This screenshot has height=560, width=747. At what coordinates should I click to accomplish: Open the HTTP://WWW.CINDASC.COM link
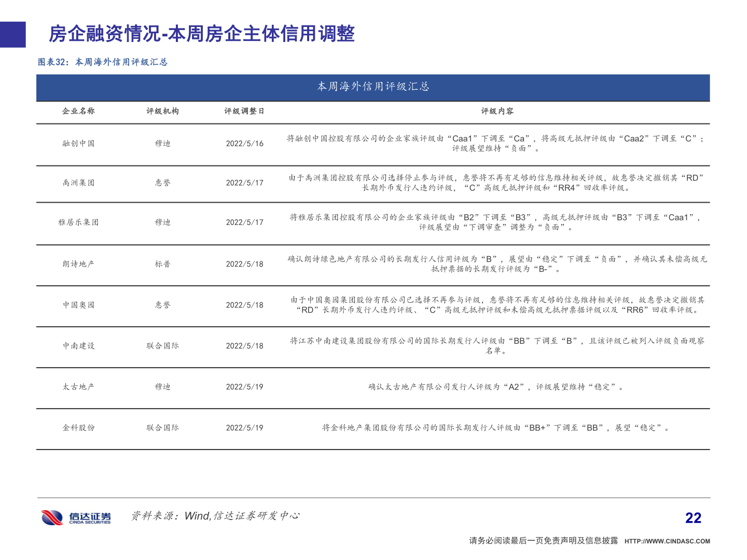pyautogui.click(x=667, y=541)
